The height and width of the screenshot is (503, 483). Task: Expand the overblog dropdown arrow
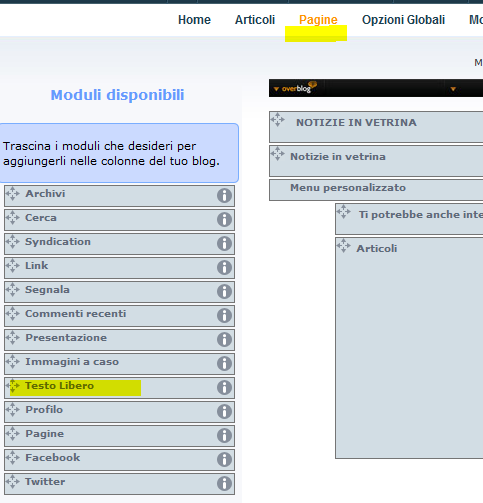276,89
